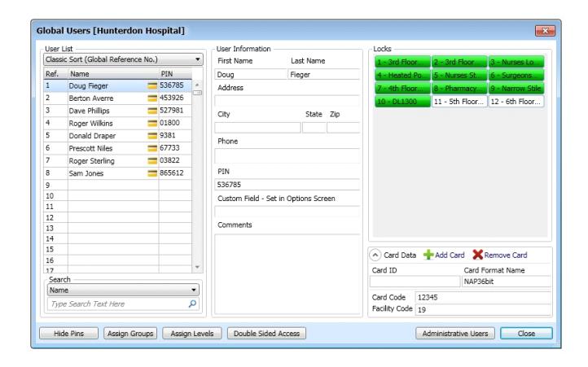Click the Assign Levels button
588x367 pixels.
click(x=192, y=334)
